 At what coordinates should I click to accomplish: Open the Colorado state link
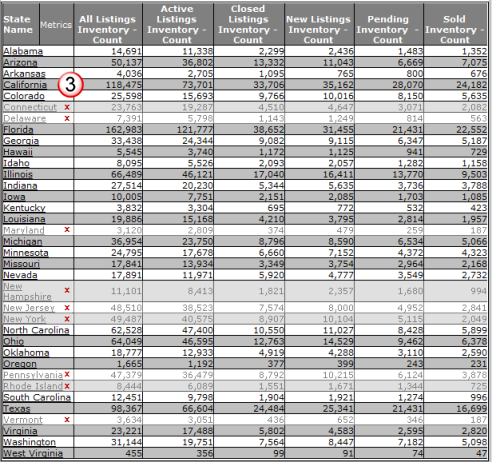[x=24, y=96]
